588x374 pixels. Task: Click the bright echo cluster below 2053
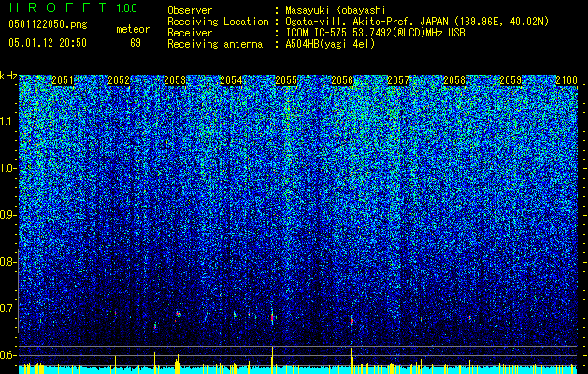pyautogui.click(x=179, y=314)
